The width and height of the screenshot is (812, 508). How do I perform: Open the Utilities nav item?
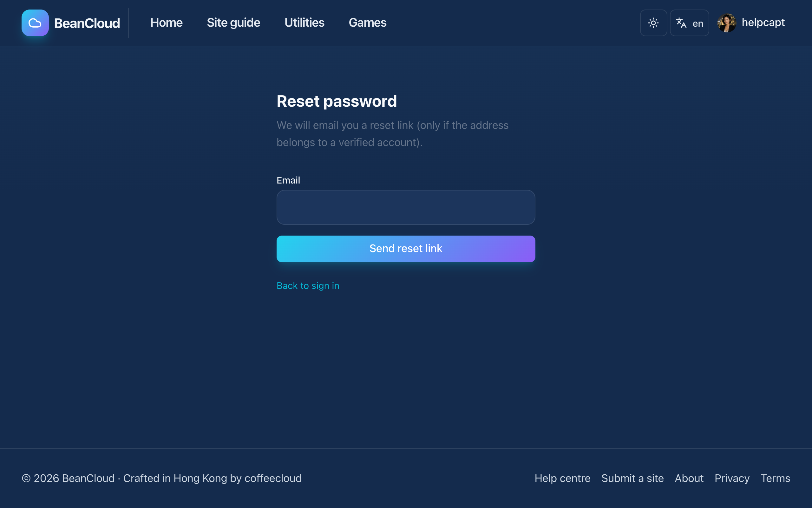click(304, 23)
